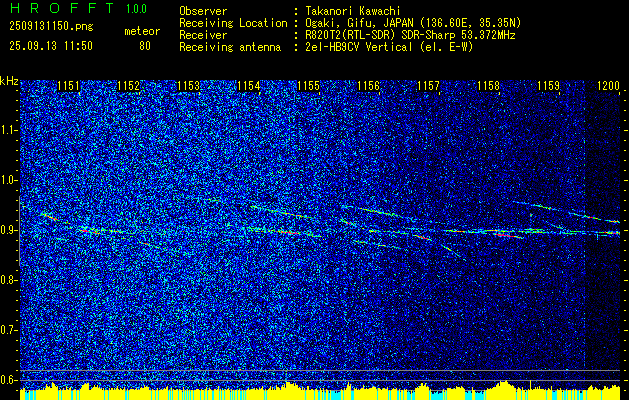Image resolution: width=629 pixels, height=400 pixels.
Task: Click the Receiver field label
Action: pyautogui.click(x=203, y=35)
